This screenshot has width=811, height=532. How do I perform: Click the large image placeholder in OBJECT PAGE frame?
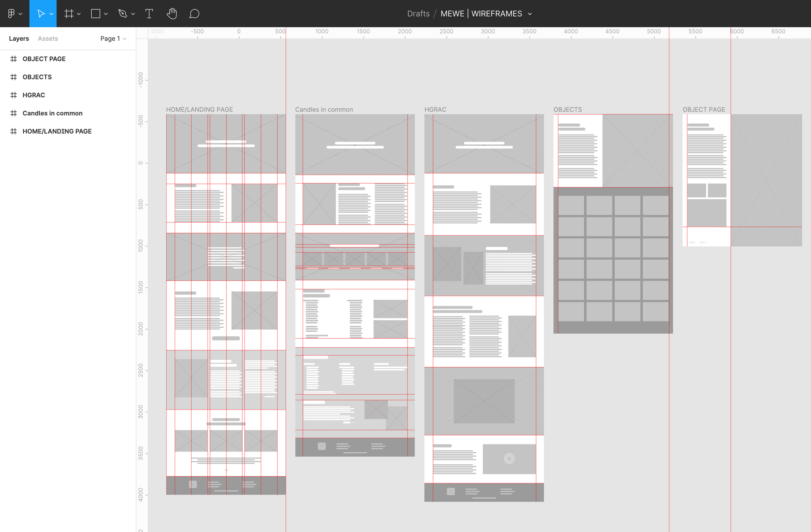(766, 180)
